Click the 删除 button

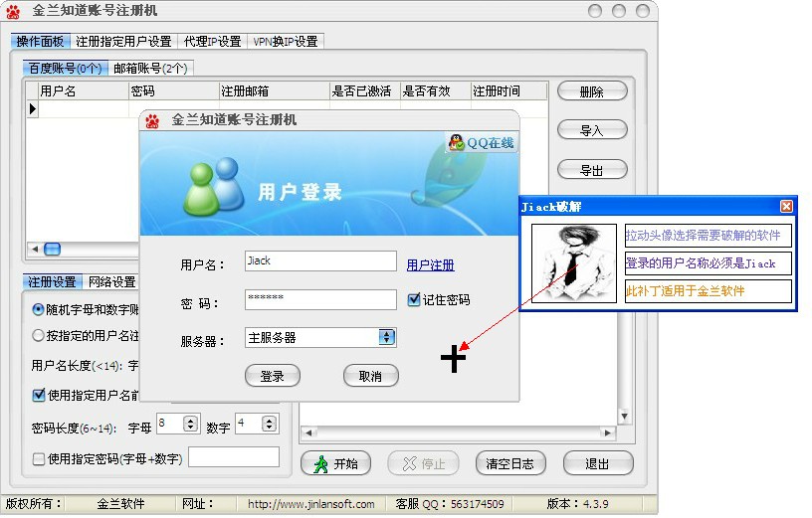coord(592,91)
